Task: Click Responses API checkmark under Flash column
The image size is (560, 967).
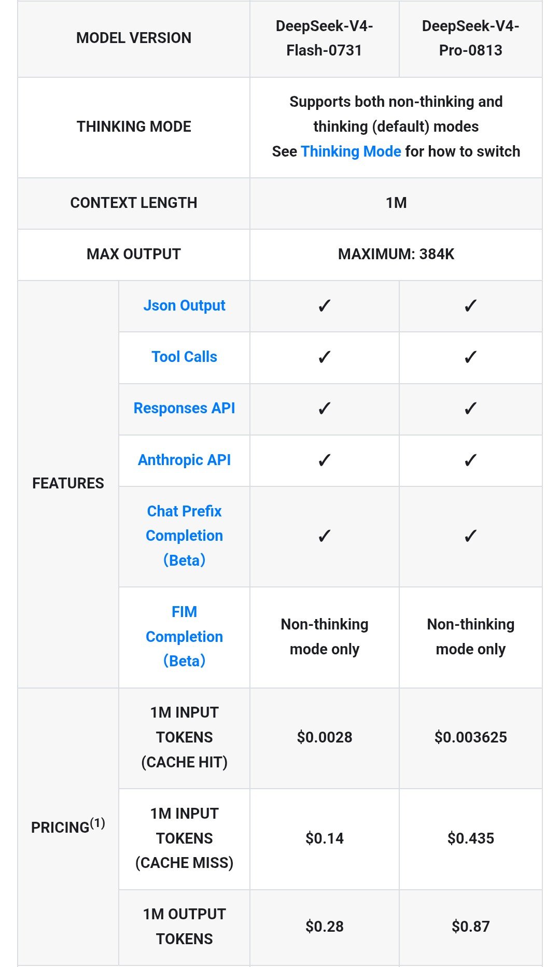Action: click(x=325, y=409)
